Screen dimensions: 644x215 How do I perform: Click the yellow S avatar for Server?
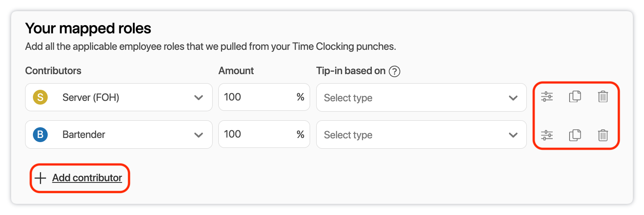coord(40,97)
